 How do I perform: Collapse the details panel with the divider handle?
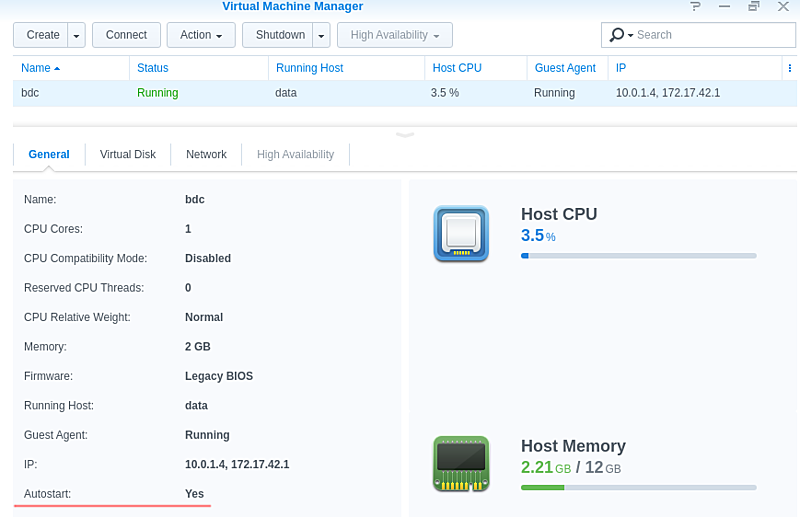click(404, 133)
